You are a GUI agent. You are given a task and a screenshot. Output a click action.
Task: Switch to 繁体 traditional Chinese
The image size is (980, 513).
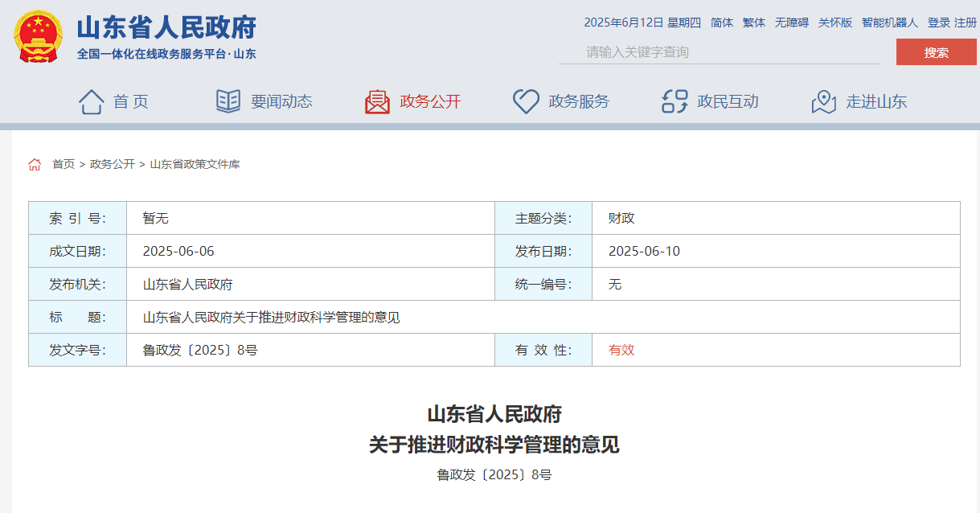[x=754, y=23]
